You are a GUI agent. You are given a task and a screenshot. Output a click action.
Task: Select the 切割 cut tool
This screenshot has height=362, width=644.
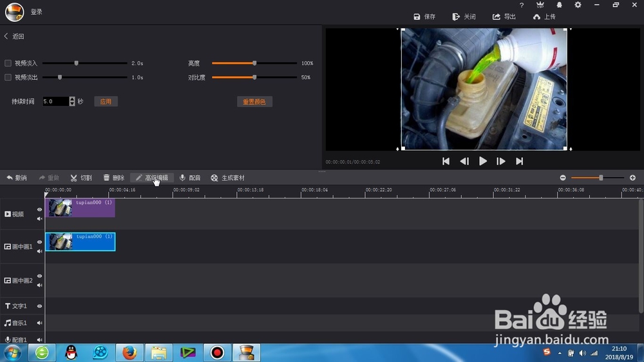tap(81, 178)
